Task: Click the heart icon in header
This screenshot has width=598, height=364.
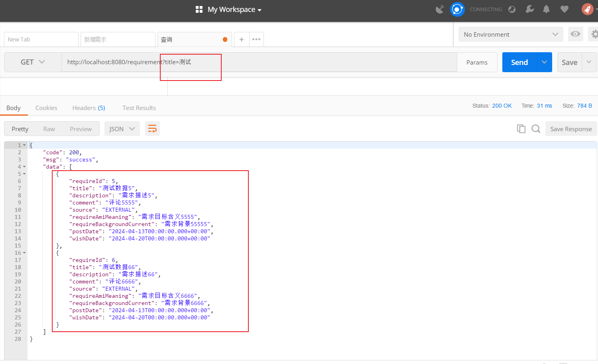Action: tap(564, 9)
